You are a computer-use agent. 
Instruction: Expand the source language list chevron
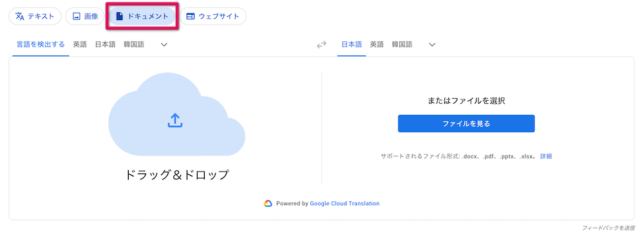(x=164, y=45)
